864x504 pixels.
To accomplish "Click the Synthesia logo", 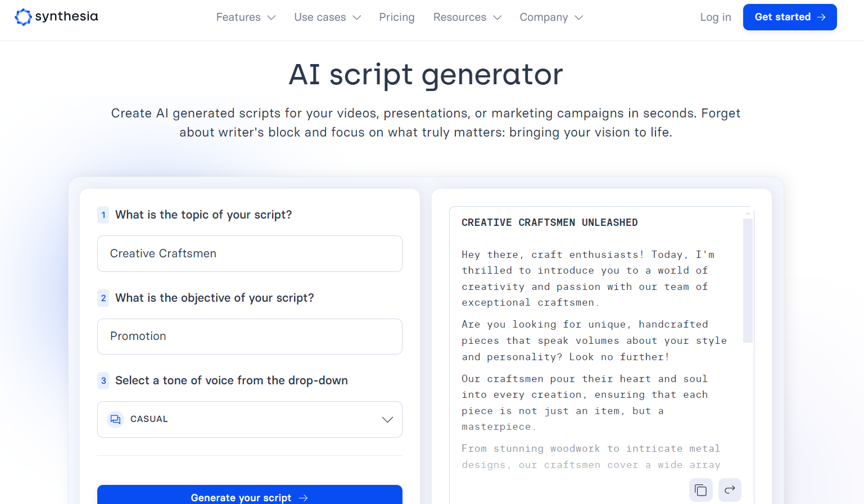I will 56,17.
